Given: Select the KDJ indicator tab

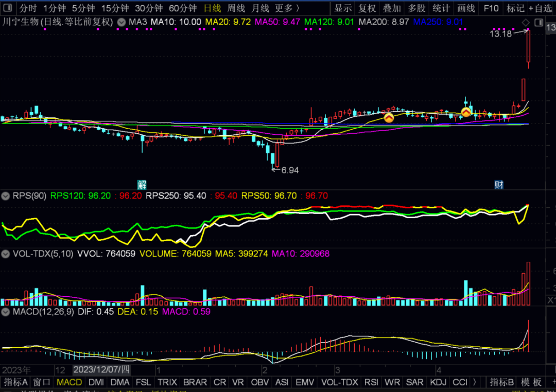Looking at the screenshot, I should [x=438, y=382].
